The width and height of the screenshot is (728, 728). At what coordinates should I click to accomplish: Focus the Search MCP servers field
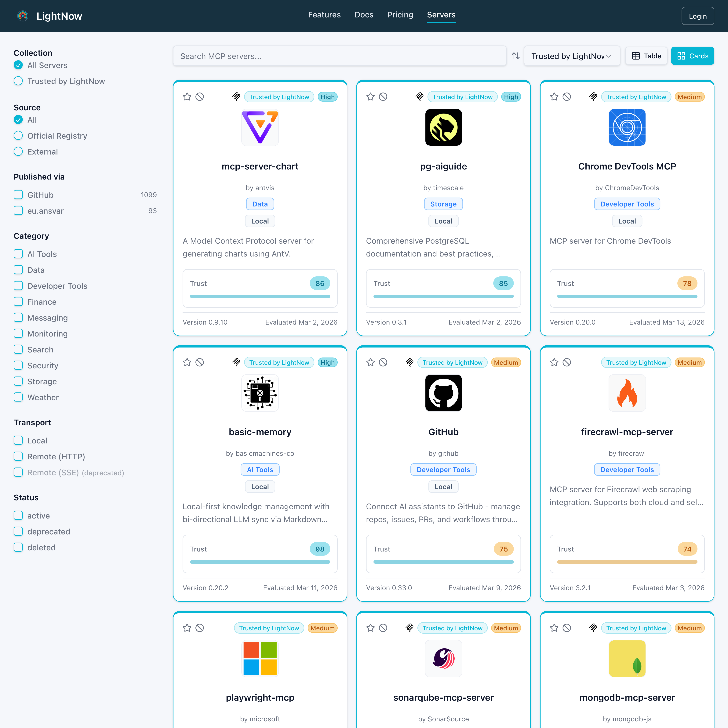coord(340,56)
